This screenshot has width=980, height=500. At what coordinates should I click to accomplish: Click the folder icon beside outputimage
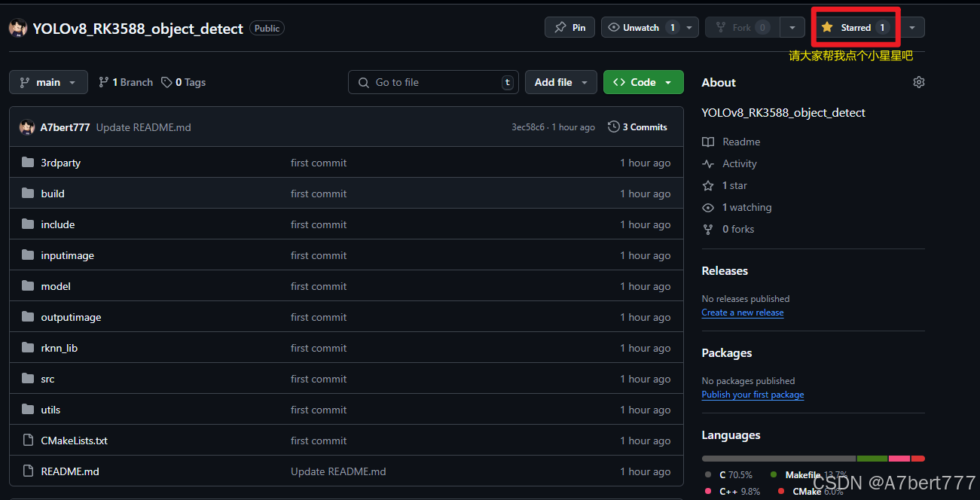click(28, 317)
